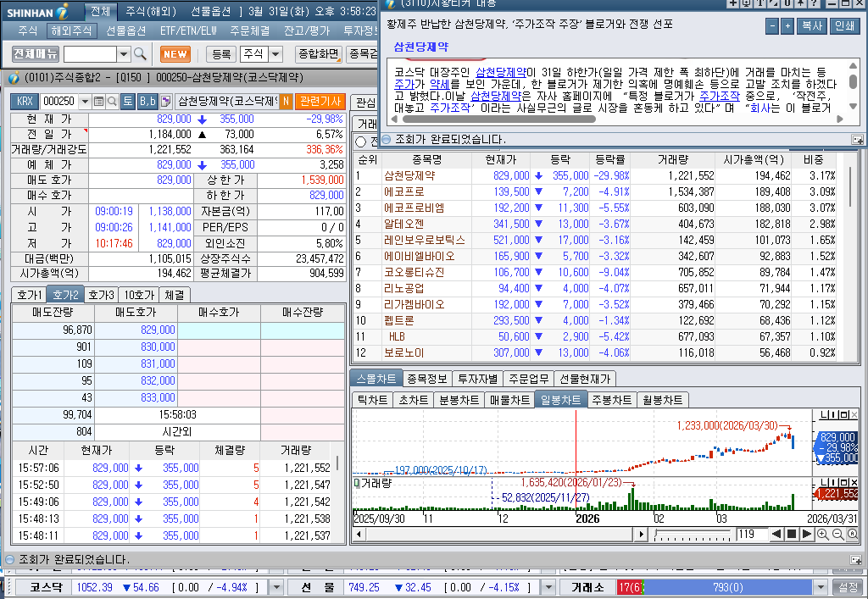Expand the 거래소 ticker dropdown arrow
Image resolution: width=868 pixels, height=599 pixels.
pyautogui.click(x=821, y=587)
